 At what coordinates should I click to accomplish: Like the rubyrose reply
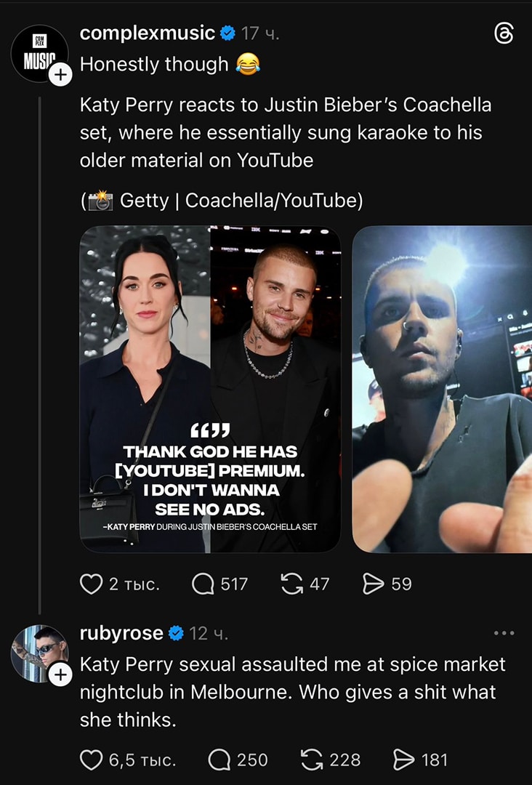(91, 760)
